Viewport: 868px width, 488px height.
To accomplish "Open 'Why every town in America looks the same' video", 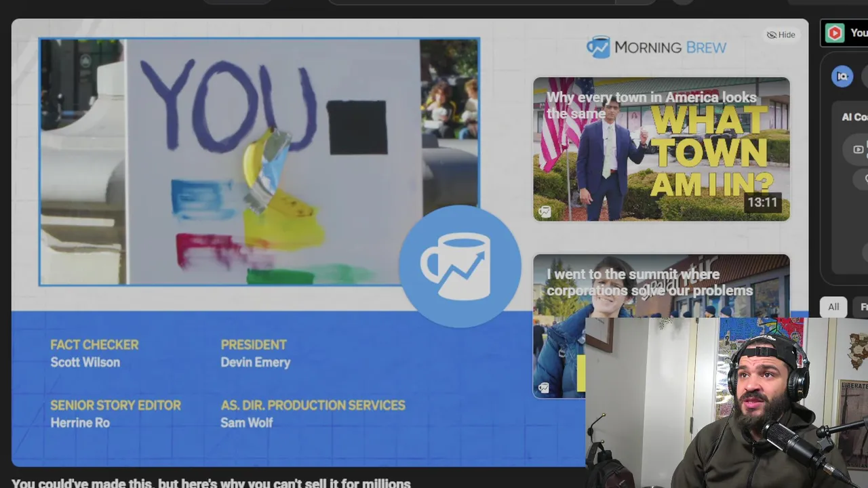I will coord(661,149).
